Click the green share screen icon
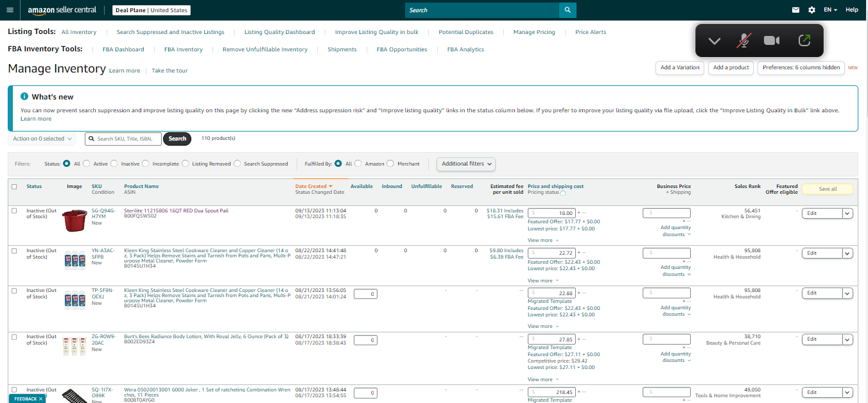 tap(804, 40)
